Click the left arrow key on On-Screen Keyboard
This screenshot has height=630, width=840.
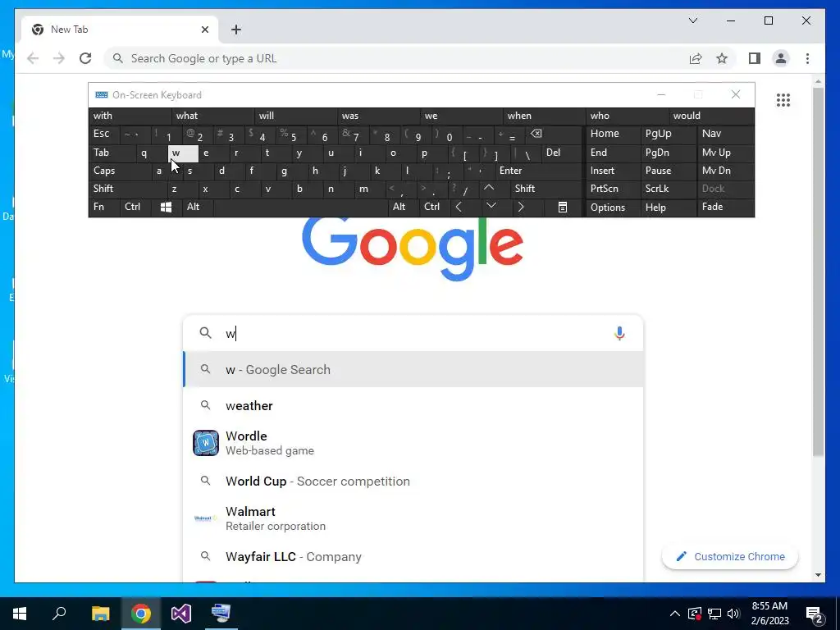(x=459, y=208)
